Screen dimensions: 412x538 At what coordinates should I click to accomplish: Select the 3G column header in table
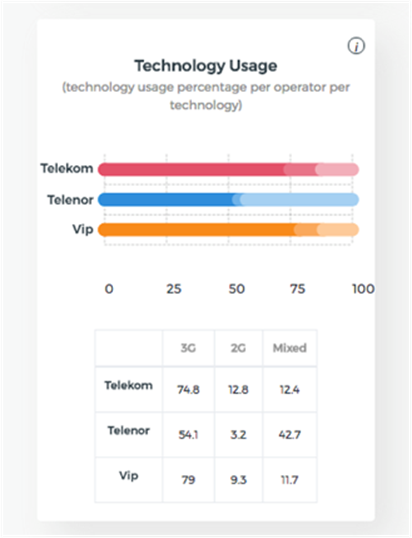point(188,348)
